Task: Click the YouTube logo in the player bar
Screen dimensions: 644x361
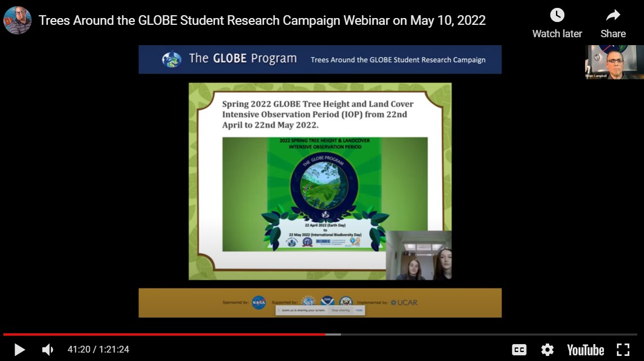Action: (585, 350)
